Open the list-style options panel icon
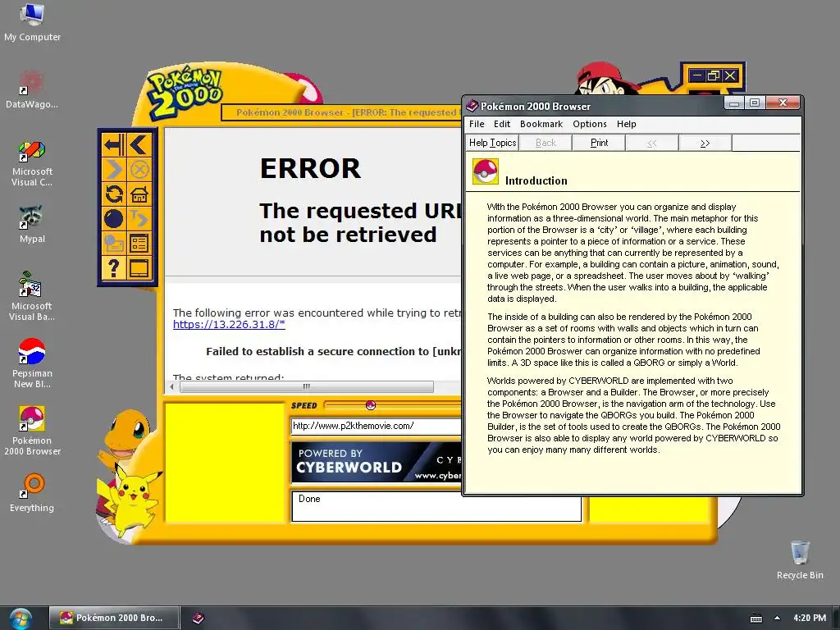 [139, 243]
